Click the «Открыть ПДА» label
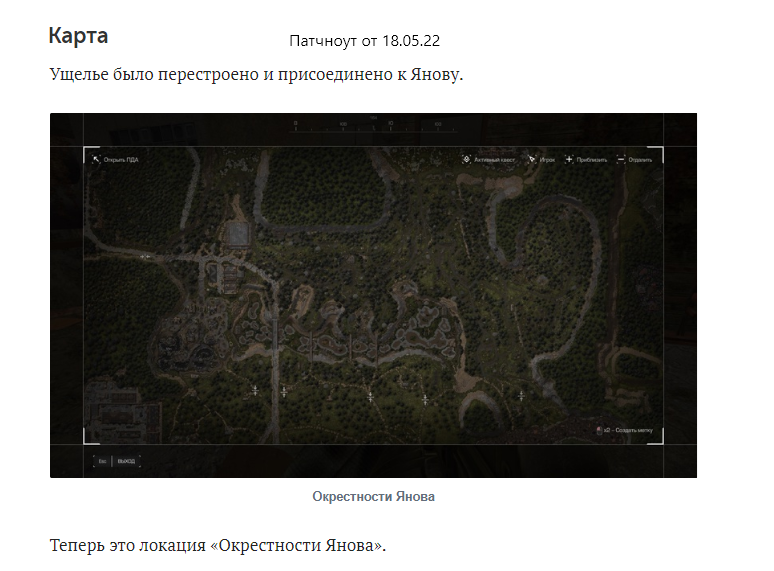The width and height of the screenshot is (774, 571). point(121,159)
